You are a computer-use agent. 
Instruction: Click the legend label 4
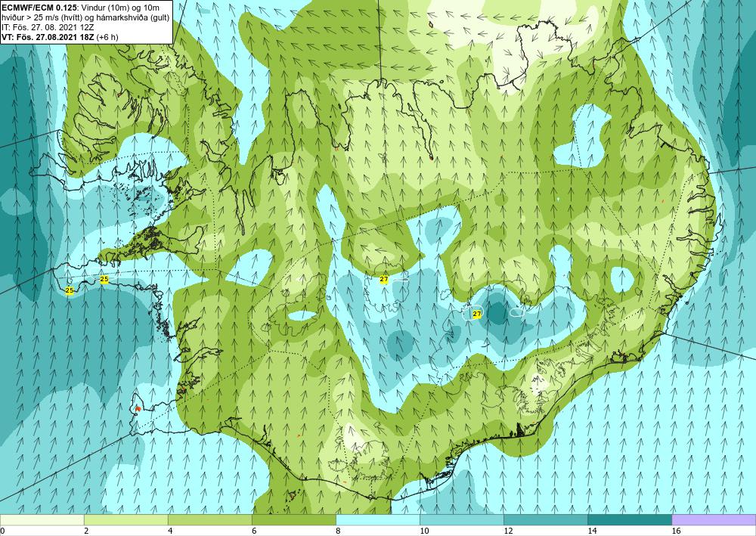tap(170, 531)
